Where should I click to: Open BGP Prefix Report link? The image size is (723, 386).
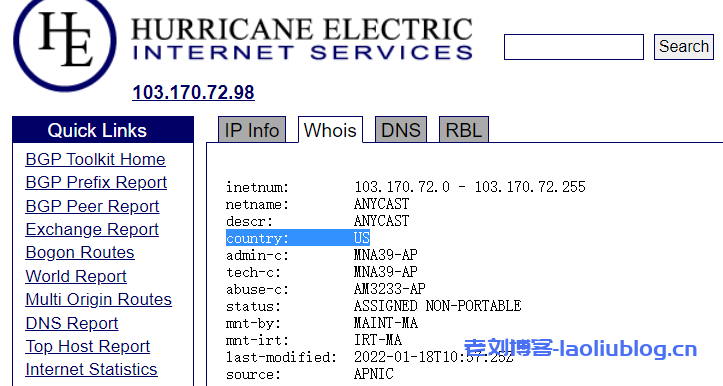(96, 183)
